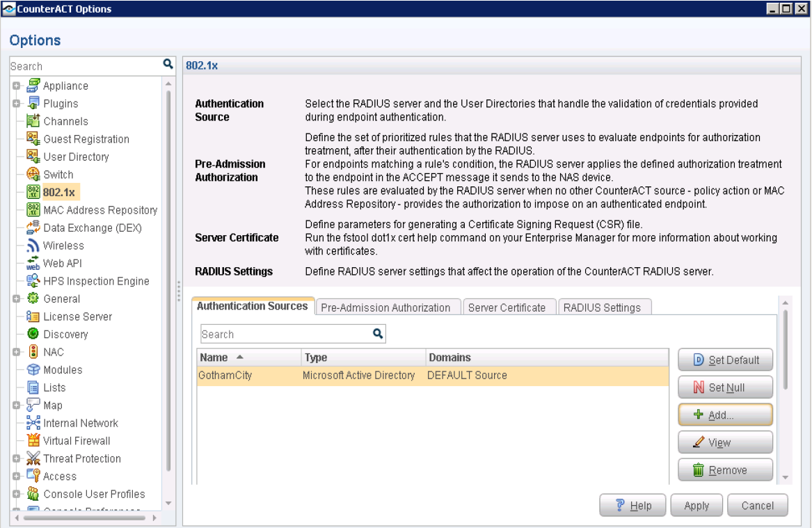
Task: Apply the 802.1x settings
Action: pyautogui.click(x=696, y=505)
